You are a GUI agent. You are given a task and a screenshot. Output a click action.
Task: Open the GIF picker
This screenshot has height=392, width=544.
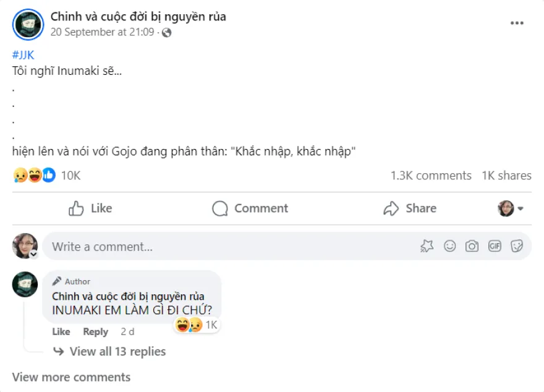494,246
